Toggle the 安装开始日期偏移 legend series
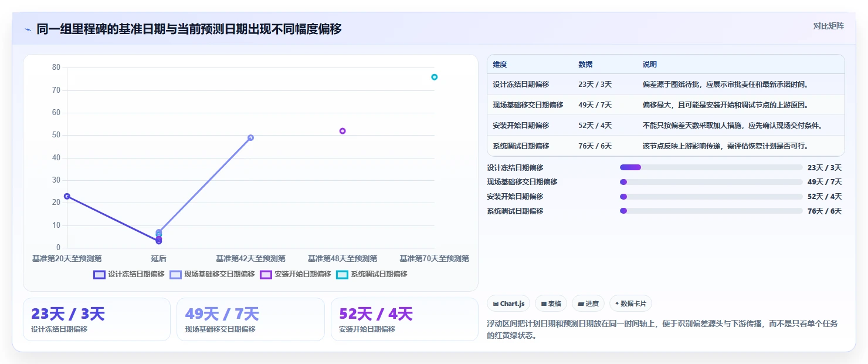The width and height of the screenshot is (868, 364). (x=296, y=274)
